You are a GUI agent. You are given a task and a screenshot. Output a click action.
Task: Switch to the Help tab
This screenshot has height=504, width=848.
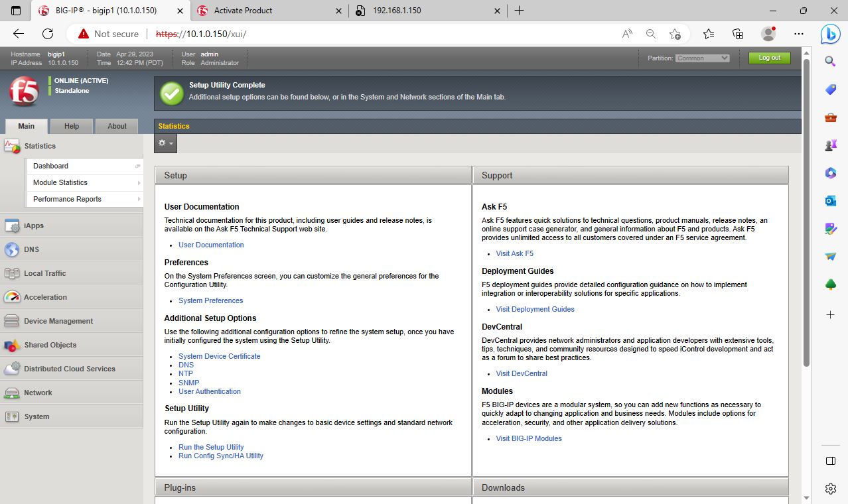pos(72,126)
